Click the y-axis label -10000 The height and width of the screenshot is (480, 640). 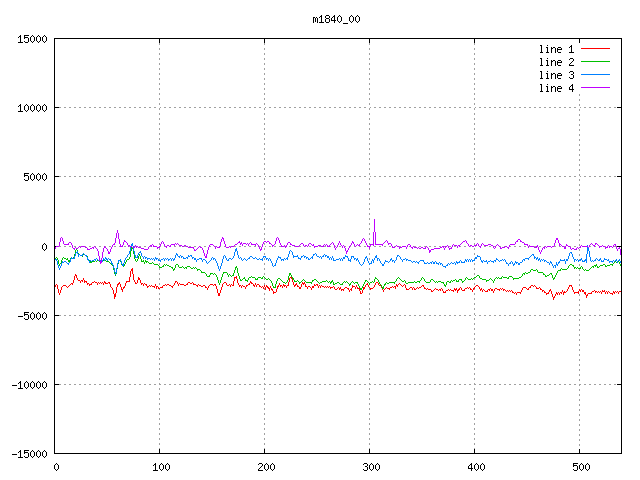tap(29, 385)
